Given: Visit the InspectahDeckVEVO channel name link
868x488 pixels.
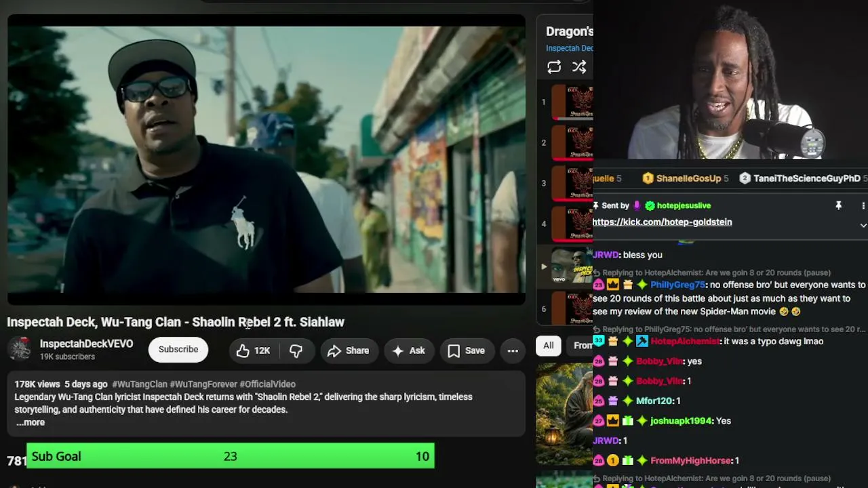Looking at the screenshot, I should [86, 344].
